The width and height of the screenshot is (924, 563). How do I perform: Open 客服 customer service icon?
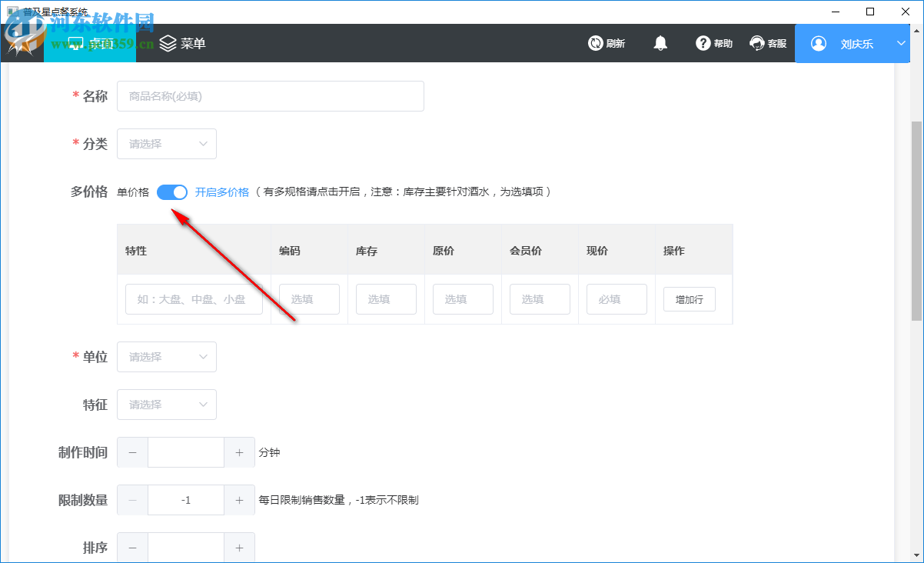coord(756,43)
